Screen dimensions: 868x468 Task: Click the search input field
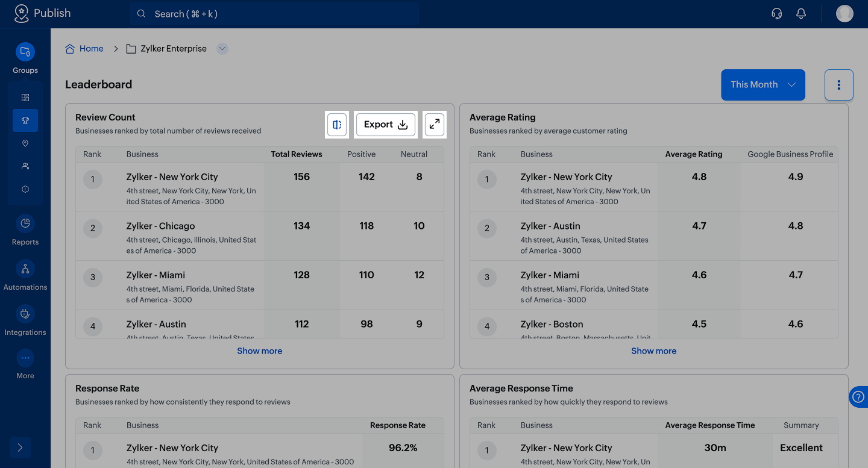pyautogui.click(x=274, y=14)
